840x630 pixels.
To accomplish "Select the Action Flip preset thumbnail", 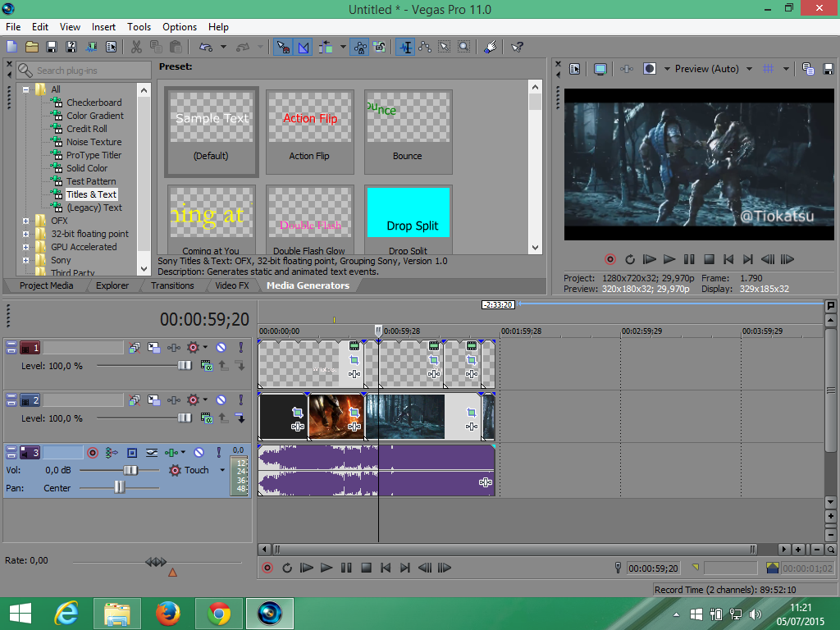I will pos(309,132).
